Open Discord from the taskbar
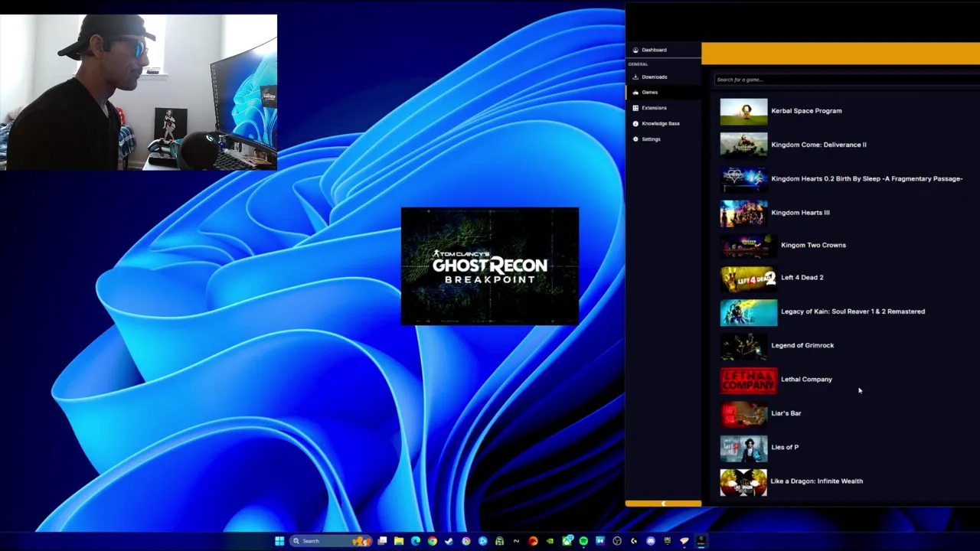Image resolution: width=980 pixels, height=551 pixels. coord(651,541)
